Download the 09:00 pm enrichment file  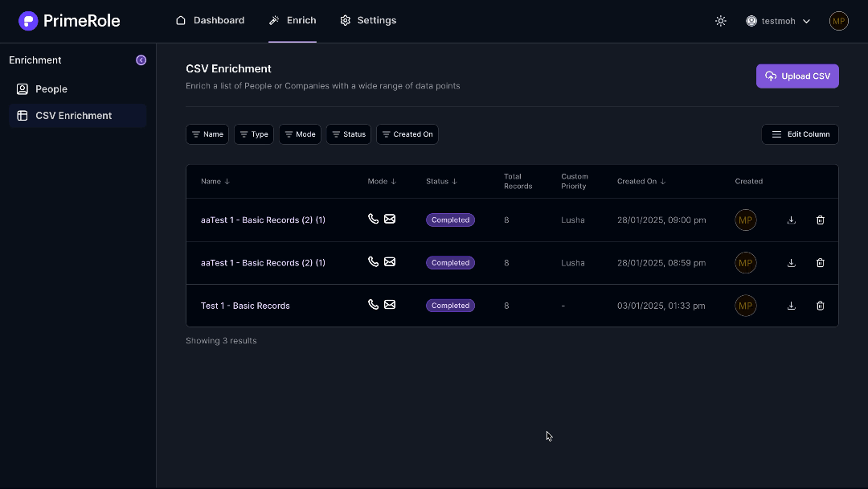pos(792,220)
